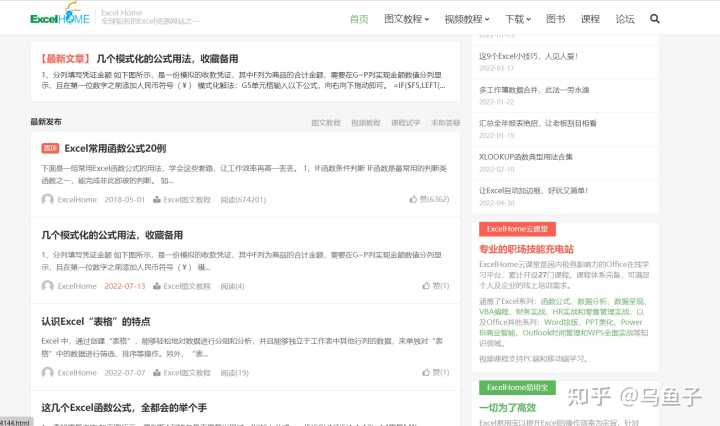This screenshot has width=720, height=426.
Task: Open the PPT美化 course link
Action: (x=599, y=322)
